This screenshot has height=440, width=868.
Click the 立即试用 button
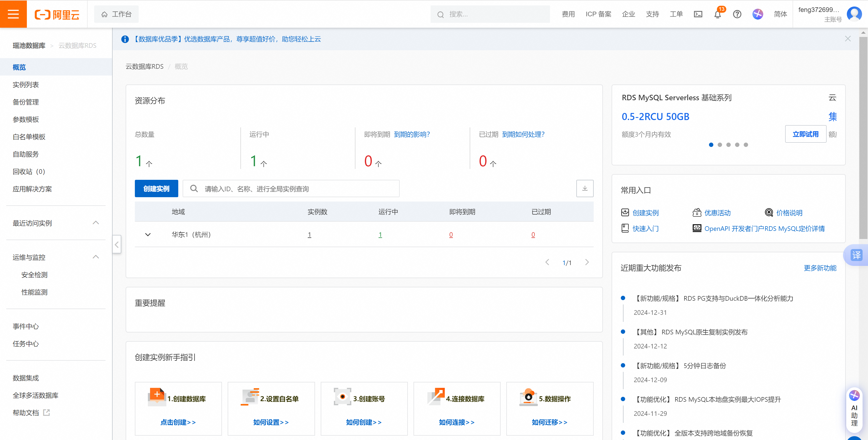coord(805,134)
